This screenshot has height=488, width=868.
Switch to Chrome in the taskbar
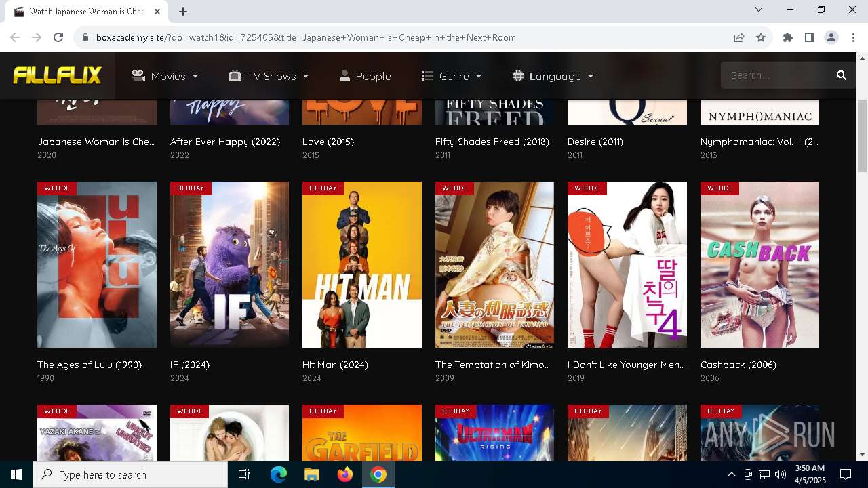pos(378,474)
